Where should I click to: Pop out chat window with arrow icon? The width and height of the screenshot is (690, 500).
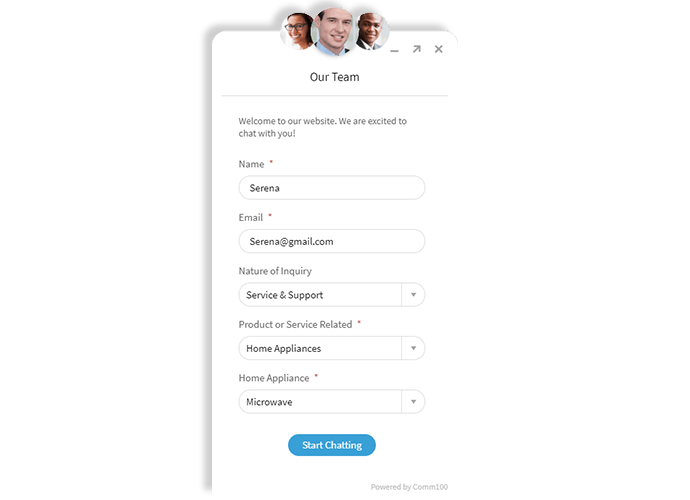pyautogui.click(x=416, y=49)
